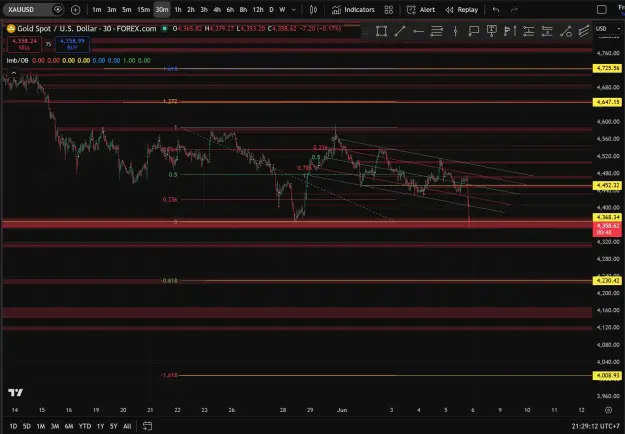Open the layout setup square icon
625x434 pixels.
[x=602, y=10]
